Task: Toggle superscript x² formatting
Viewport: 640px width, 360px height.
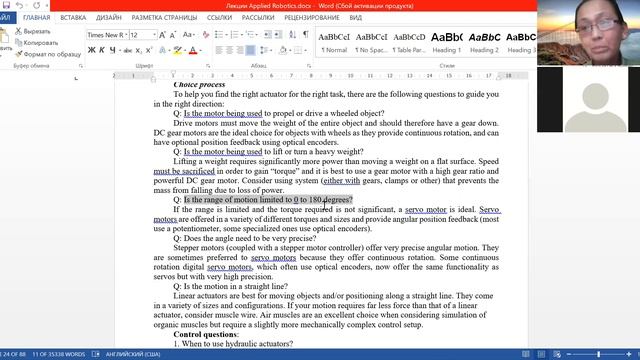Action: (x=149, y=50)
